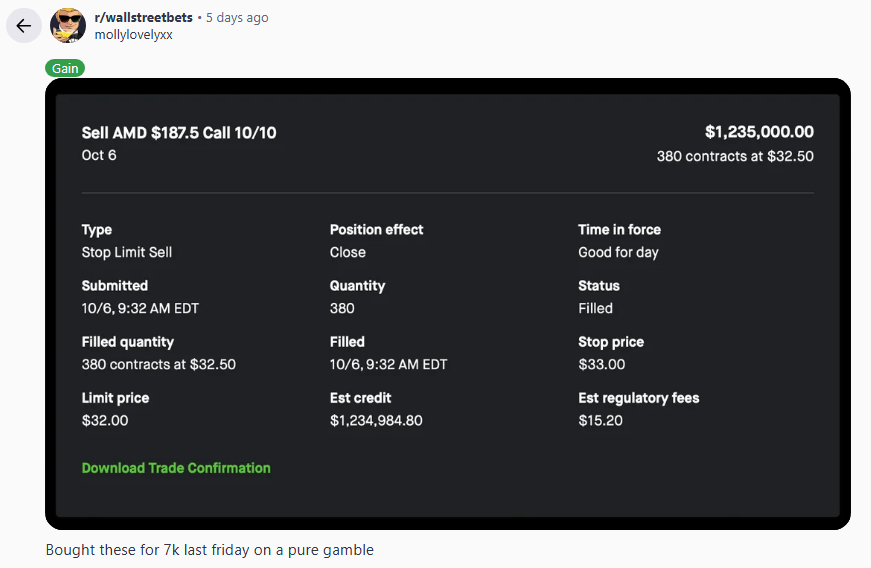This screenshot has height=568, width=871.
Task: Click the Sell AMD $187.5 Call heading
Action: click(x=179, y=133)
